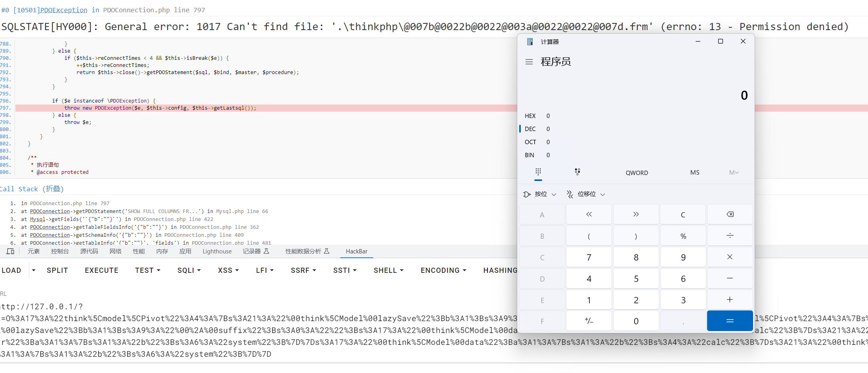Open the SSTI dropdown menu

pos(345,270)
